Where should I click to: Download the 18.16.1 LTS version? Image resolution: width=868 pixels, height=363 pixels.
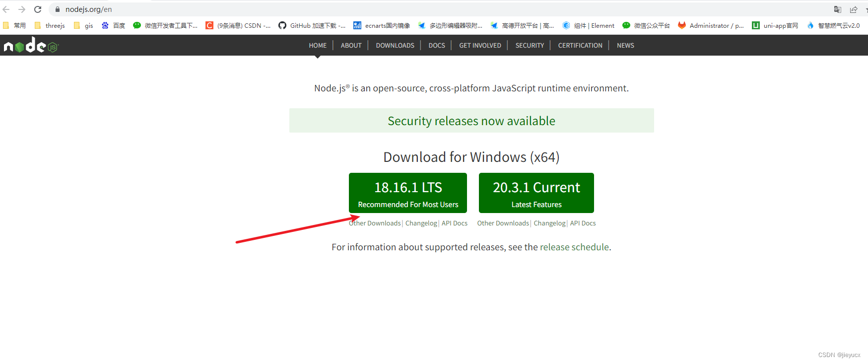tap(408, 193)
